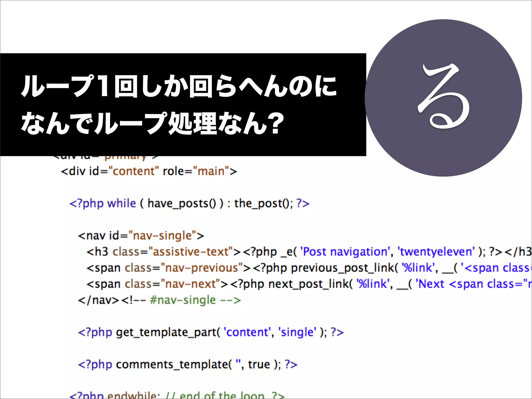Click the 'while ( have_posts() ) : the_post();' line
The height and width of the screenshot is (399, 532).
tap(189, 203)
